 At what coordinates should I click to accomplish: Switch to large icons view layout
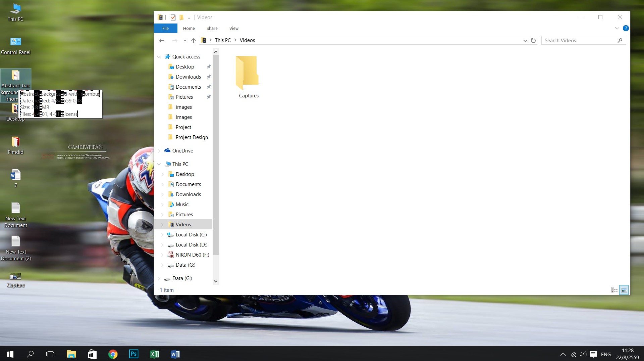(x=624, y=290)
